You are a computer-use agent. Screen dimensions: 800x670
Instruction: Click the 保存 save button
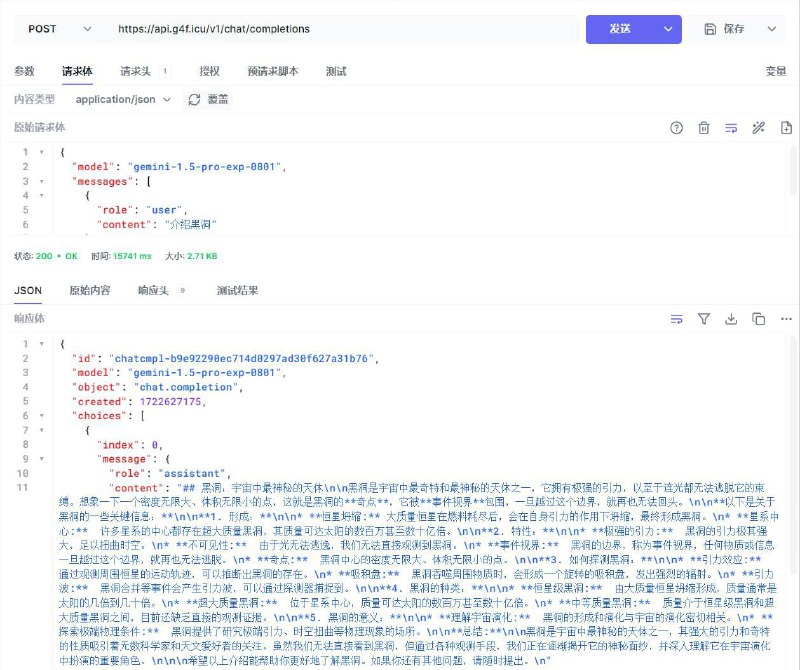(x=740, y=29)
